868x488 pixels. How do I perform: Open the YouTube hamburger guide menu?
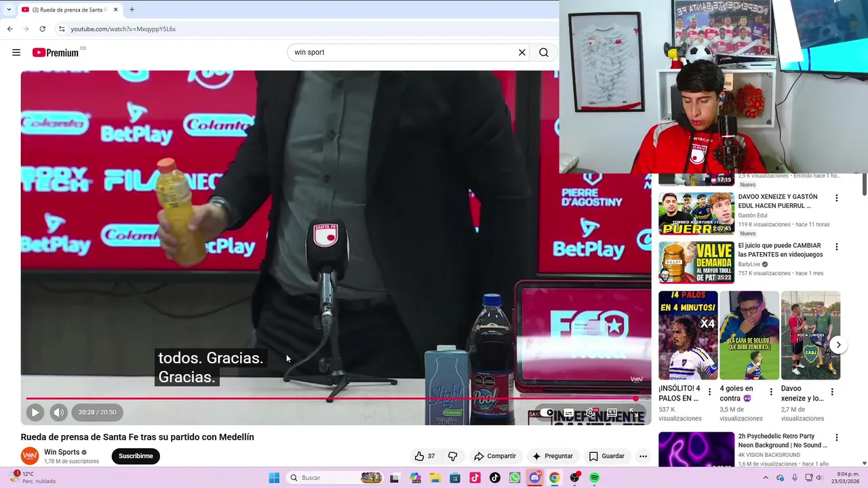pyautogui.click(x=16, y=52)
